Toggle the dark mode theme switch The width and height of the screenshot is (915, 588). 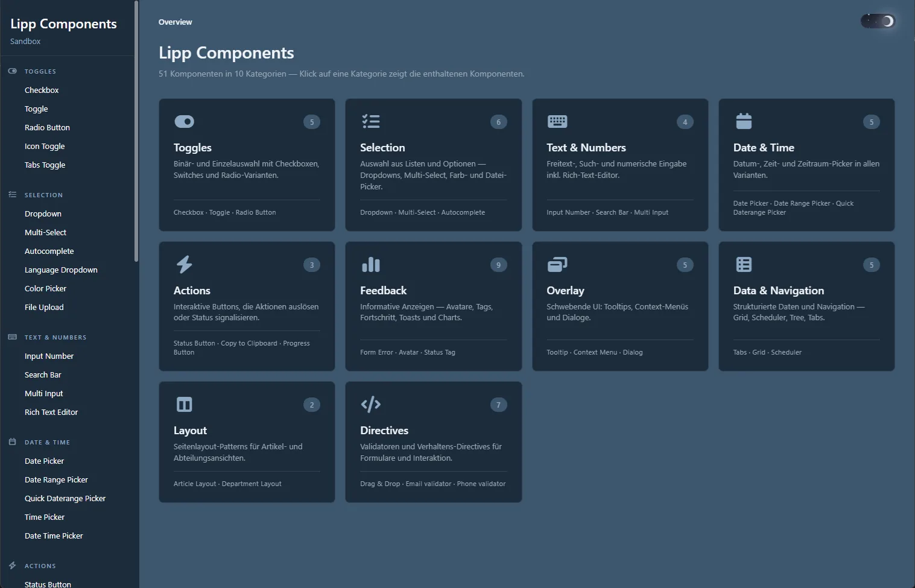[878, 22]
